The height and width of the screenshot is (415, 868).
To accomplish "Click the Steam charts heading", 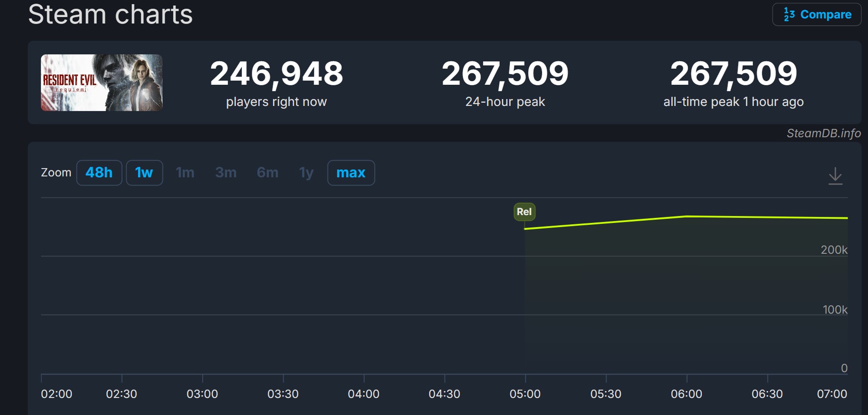I will click(111, 14).
